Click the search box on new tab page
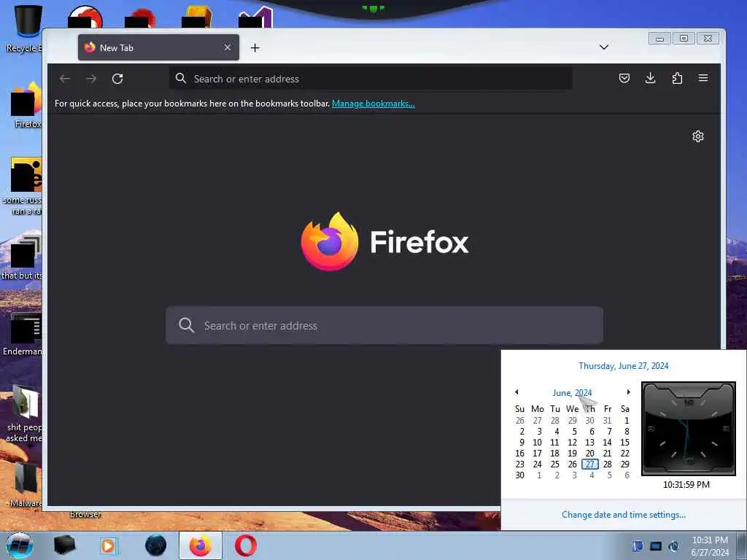Image resolution: width=747 pixels, height=560 pixels. (x=384, y=325)
